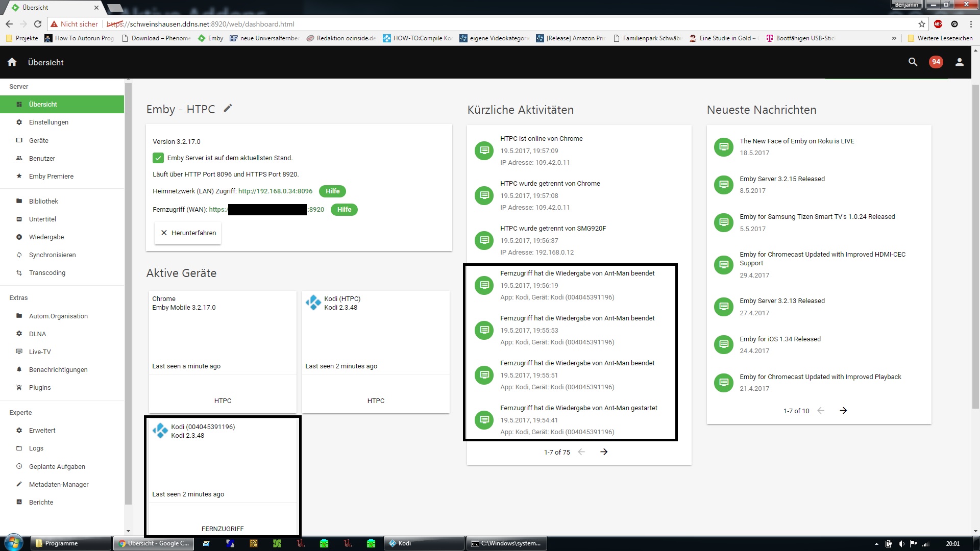The width and height of the screenshot is (980, 551).
Task: Click the Windows Start orb
Action: [x=14, y=543]
